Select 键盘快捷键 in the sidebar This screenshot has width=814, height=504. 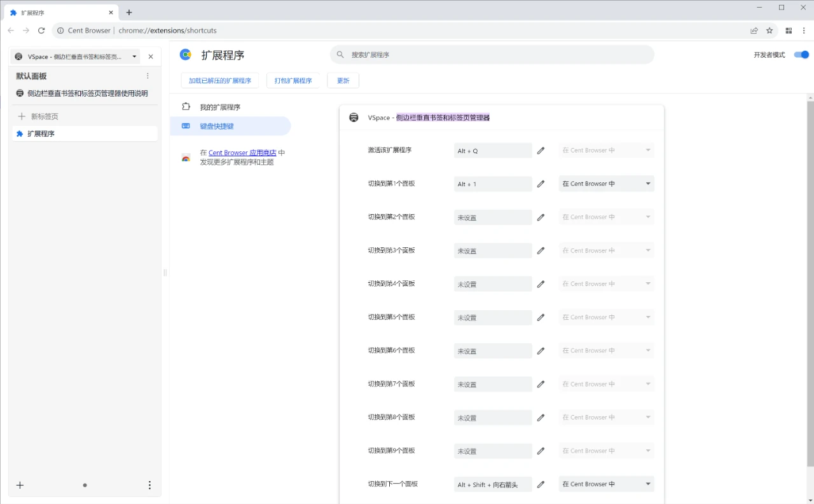click(230, 126)
